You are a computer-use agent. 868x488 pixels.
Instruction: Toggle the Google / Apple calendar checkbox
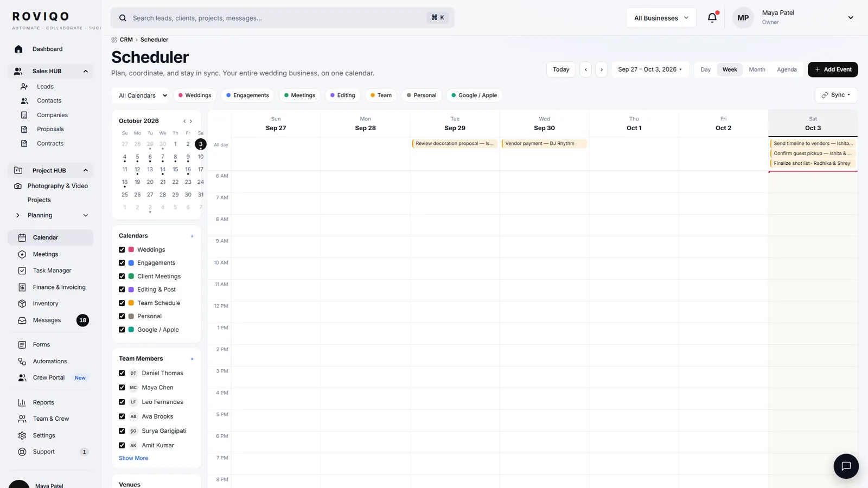pos(122,330)
